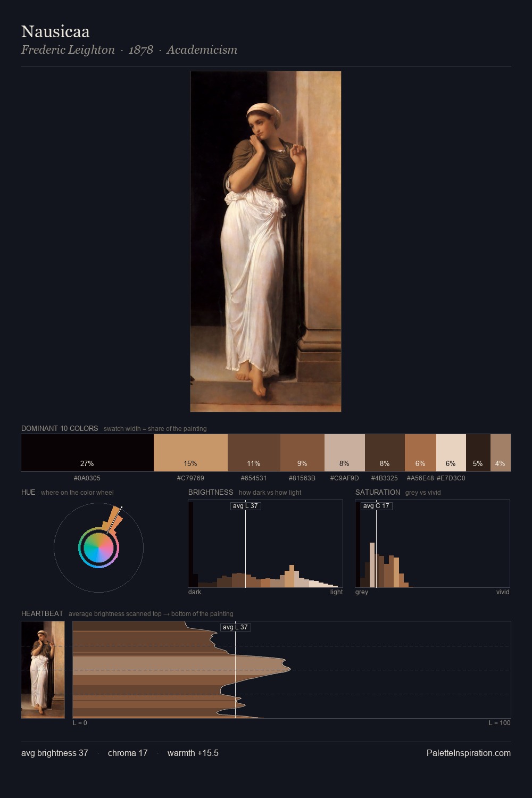The height and width of the screenshot is (798, 532).
Task: Click the hex code #C79769
Action: coord(190,478)
